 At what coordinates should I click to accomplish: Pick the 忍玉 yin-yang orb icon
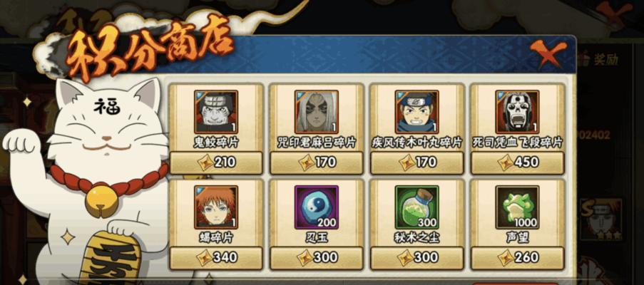(x=316, y=207)
